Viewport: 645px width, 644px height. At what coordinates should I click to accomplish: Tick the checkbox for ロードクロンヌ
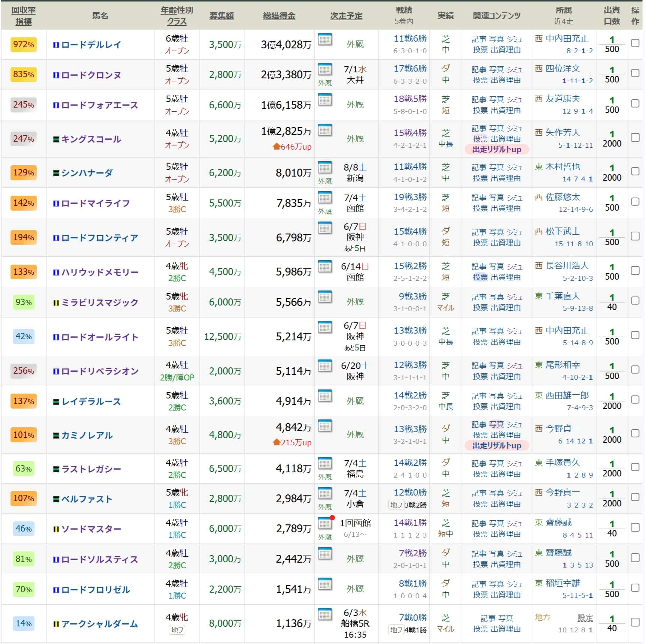coord(635,73)
